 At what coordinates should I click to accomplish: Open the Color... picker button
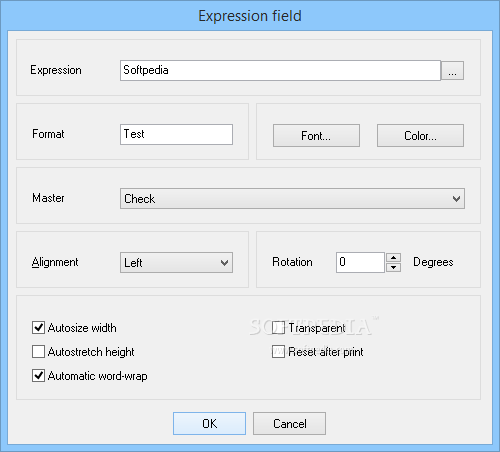(x=420, y=136)
